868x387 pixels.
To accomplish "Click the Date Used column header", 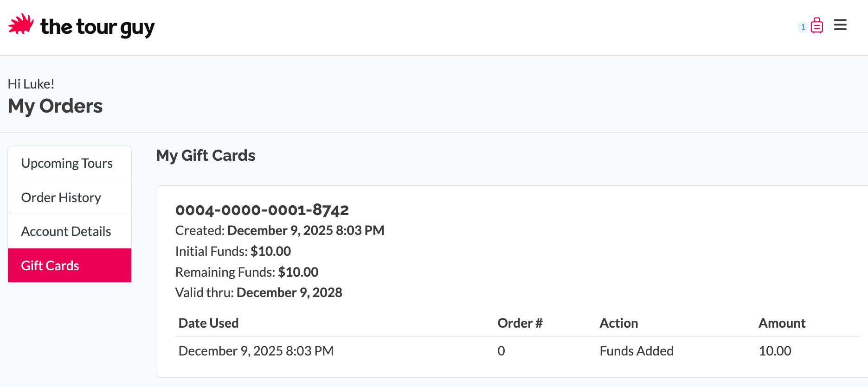I will pos(208,323).
